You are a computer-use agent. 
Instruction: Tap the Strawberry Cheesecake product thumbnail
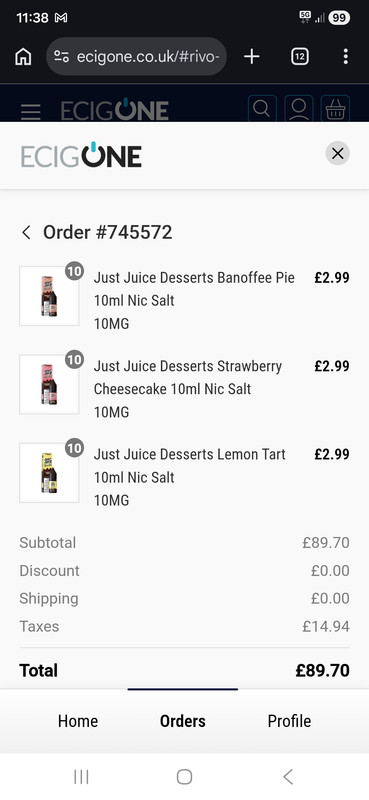[49, 384]
